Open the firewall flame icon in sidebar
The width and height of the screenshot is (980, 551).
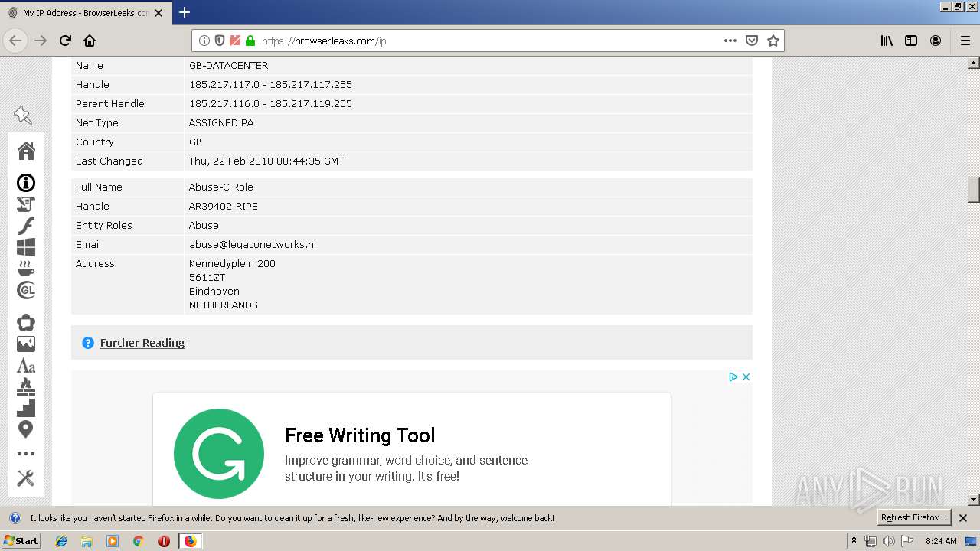[26, 386]
